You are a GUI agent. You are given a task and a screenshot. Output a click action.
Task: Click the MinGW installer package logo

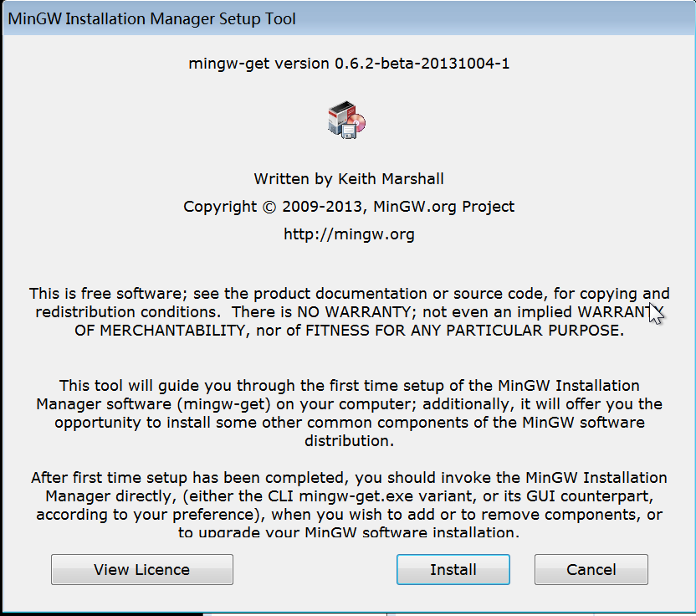[x=347, y=118]
